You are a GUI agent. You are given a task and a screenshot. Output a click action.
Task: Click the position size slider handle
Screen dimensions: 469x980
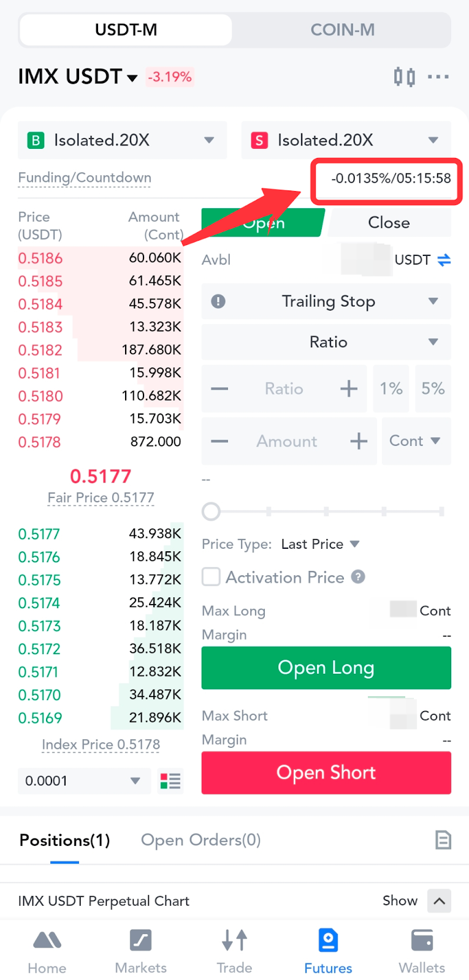tap(211, 511)
